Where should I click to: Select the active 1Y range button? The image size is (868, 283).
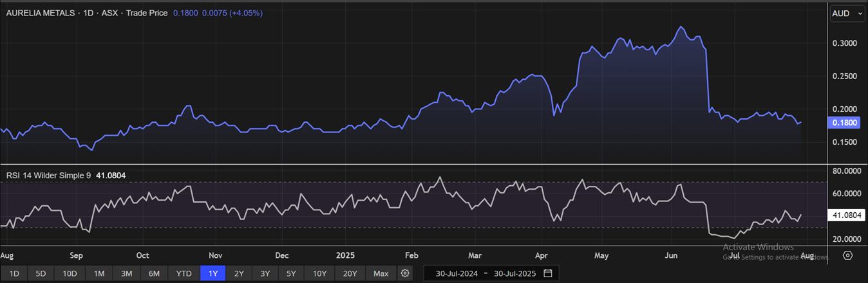[x=212, y=273]
